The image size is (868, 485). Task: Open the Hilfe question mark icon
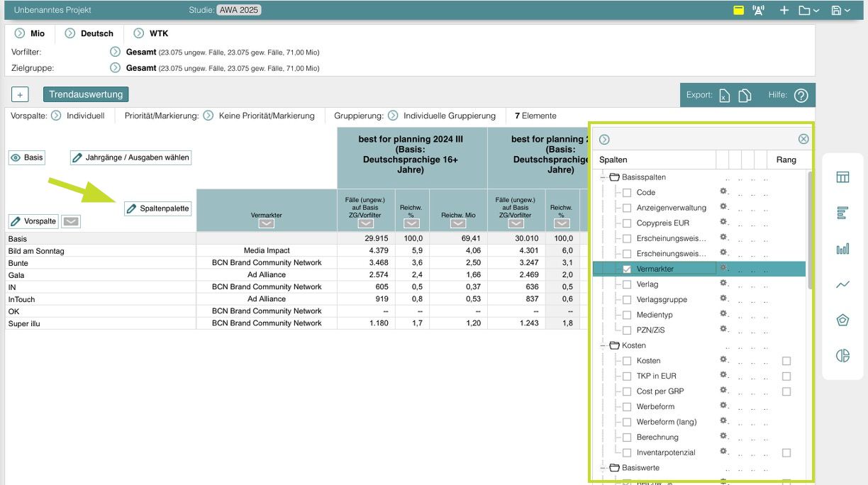(x=801, y=96)
